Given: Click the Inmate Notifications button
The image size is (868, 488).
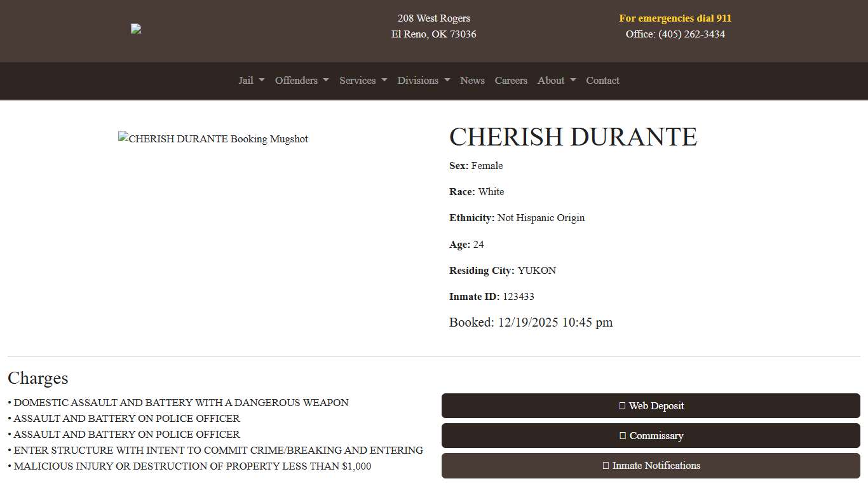Looking at the screenshot, I should click(651, 465).
